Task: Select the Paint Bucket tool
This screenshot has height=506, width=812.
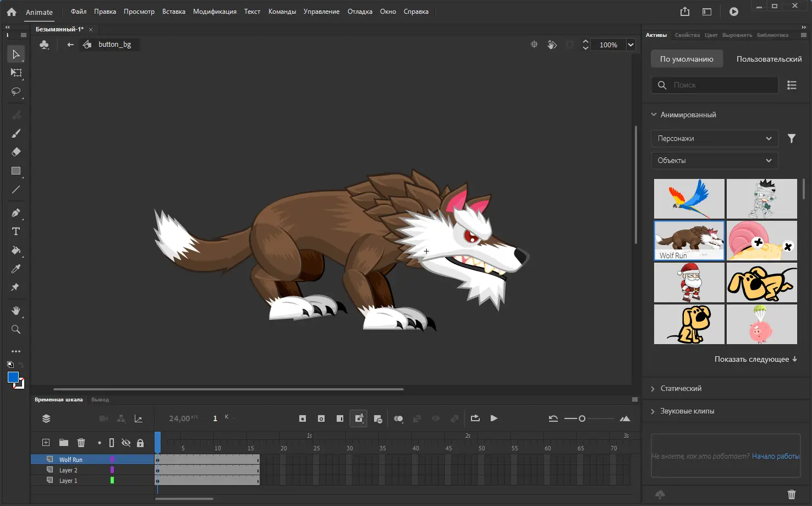Action: [x=16, y=250]
